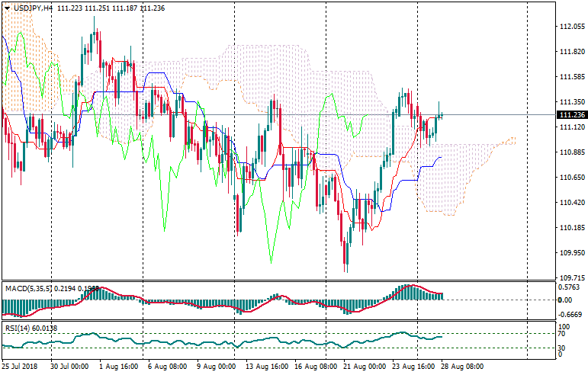Click the 110.420 price axis label
Screen dimensions: 588x375
[x=570, y=203]
